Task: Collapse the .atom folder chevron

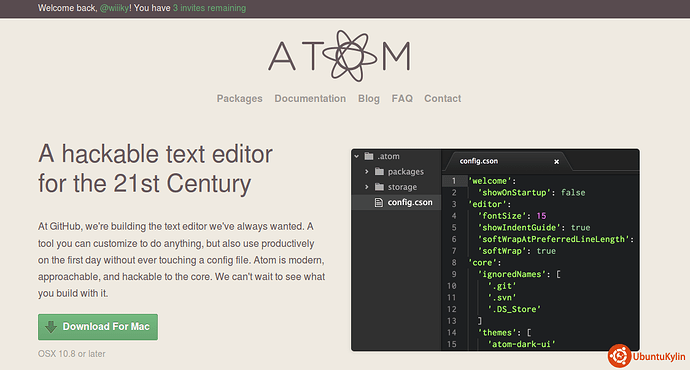Action: coord(357,156)
